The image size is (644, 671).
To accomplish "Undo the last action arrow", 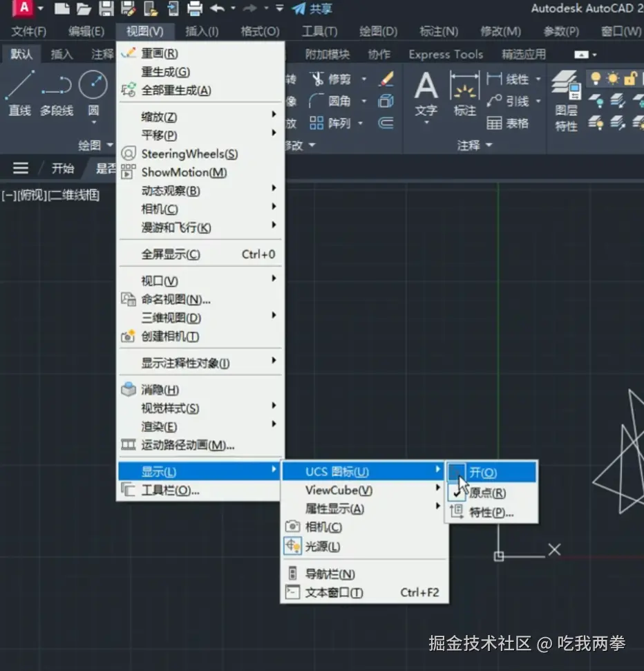I will pos(218,8).
